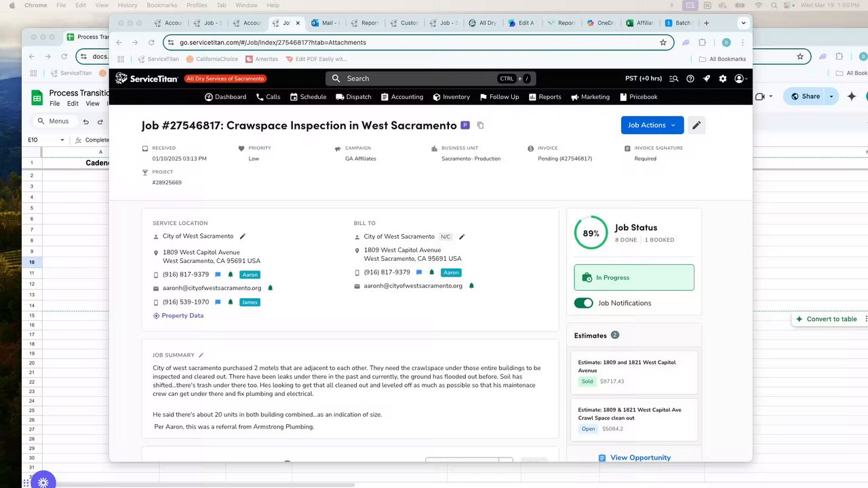
Task: Open the sold estimate 1809 and 1821 card
Action: click(633, 372)
